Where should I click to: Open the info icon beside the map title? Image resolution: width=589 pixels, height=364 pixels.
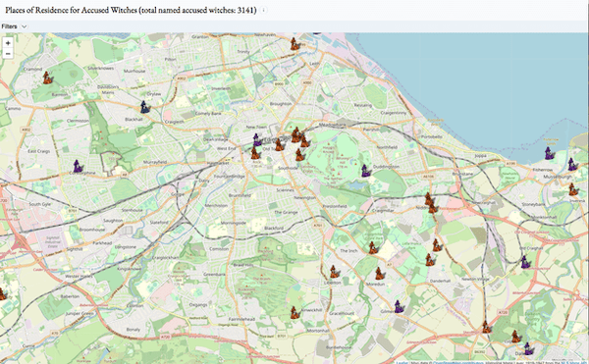click(x=263, y=10)
